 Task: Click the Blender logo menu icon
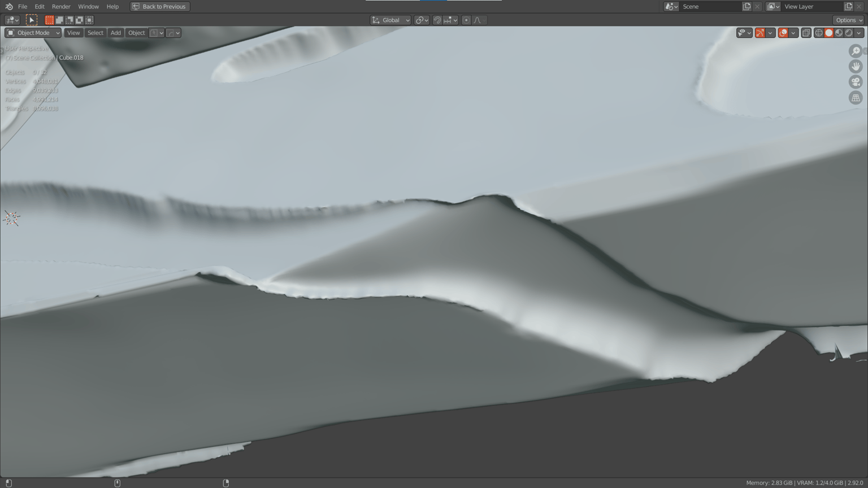point(8,6)
